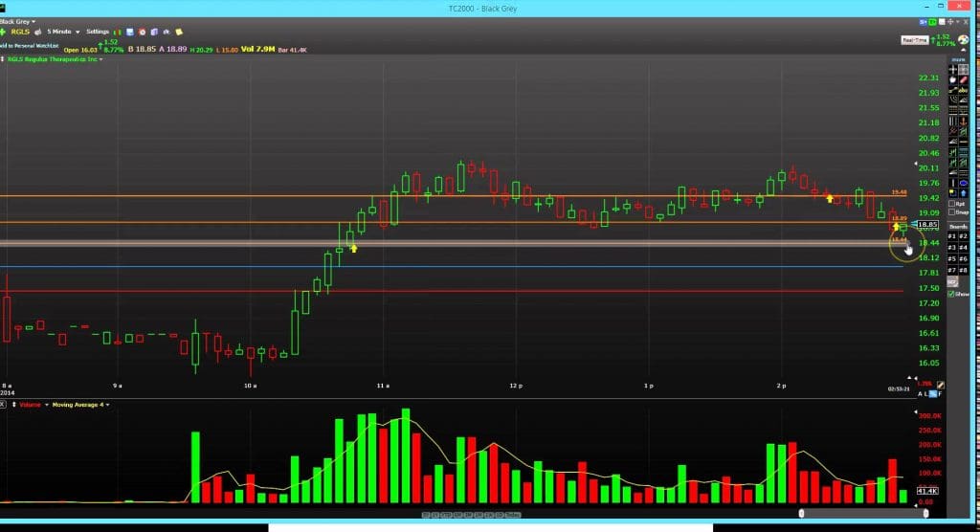Move the left handle of the zoom slider

(801, 513)
